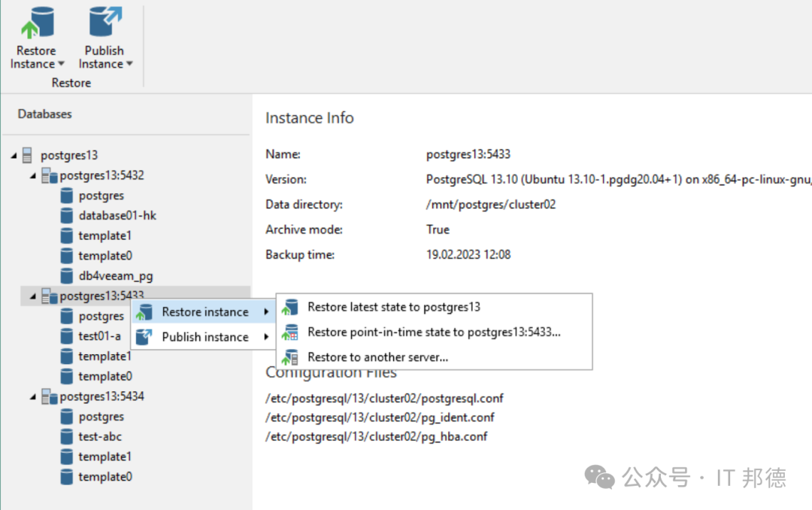The width and height of the screenshot is (812, 510).
Task: Click the Databases panel header
Action: pos(44,114)
